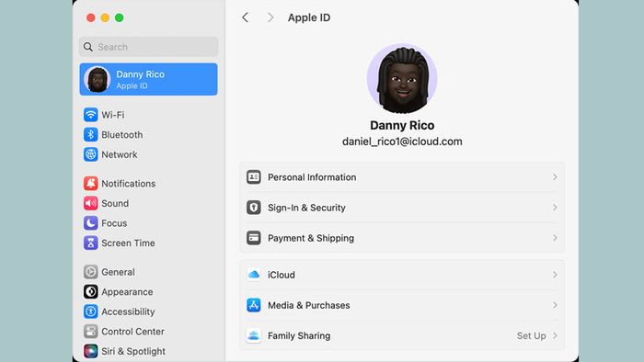Click the Sound speaker icon
Screen dimensions: 644x362
(91, 203)
